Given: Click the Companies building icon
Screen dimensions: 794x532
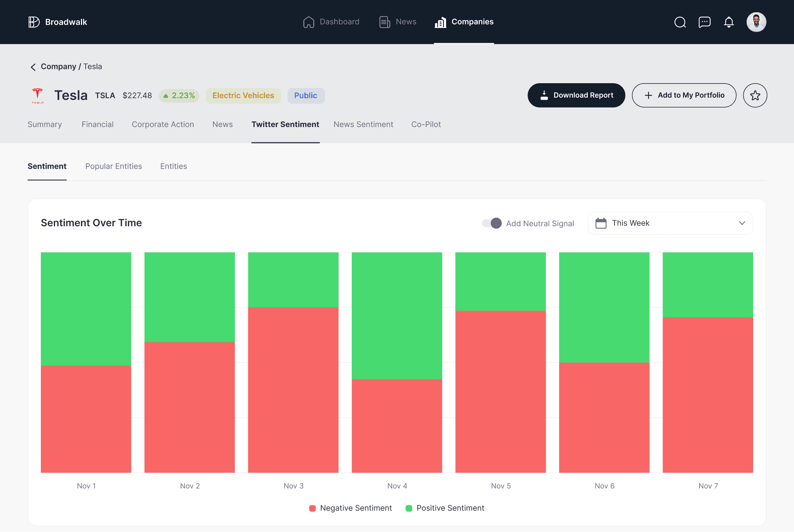Looking at the screenshot, I should coord(440,22).
